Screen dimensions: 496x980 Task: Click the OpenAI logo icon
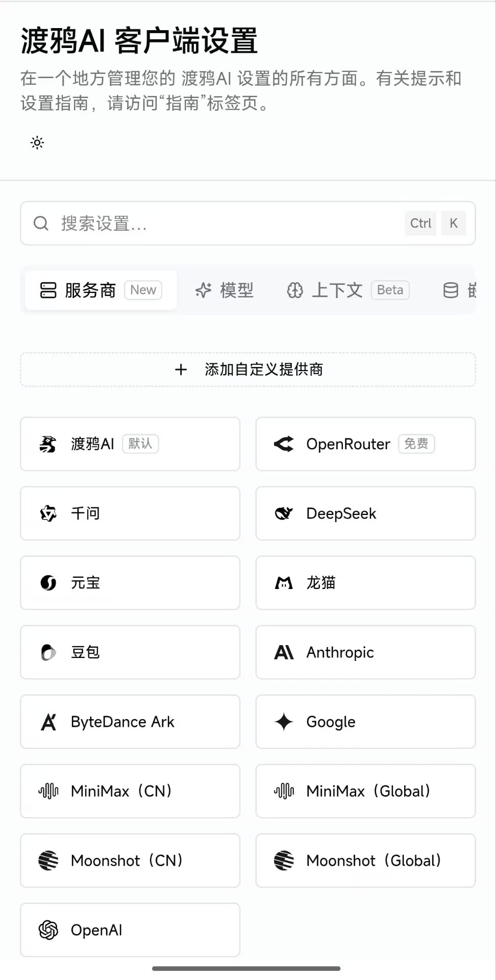48,930
